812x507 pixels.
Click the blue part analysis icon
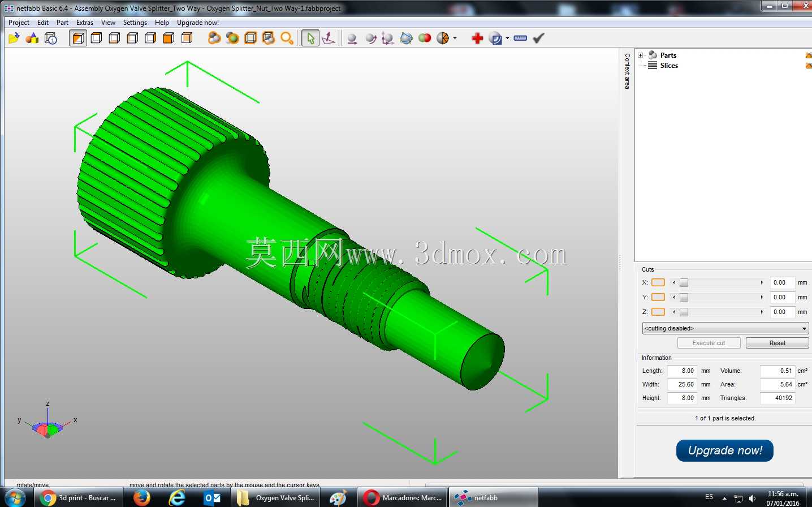tap(495, 38)
